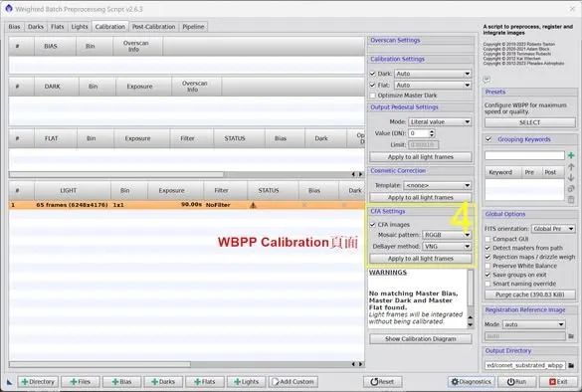
Task: Click the icon above the keyword trash icon
Action: pos(571,189)
